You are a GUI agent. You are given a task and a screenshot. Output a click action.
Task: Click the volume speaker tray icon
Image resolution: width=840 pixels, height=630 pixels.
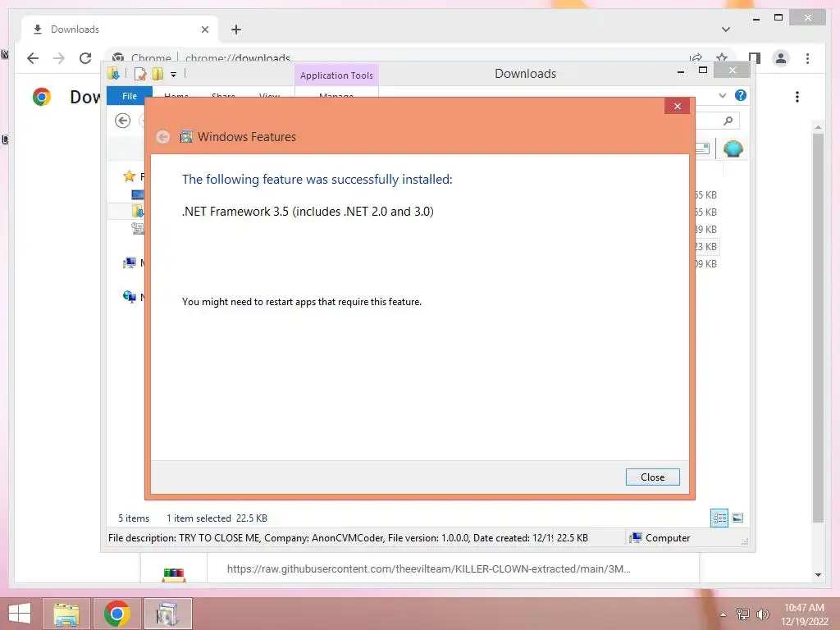click(762, 614)
